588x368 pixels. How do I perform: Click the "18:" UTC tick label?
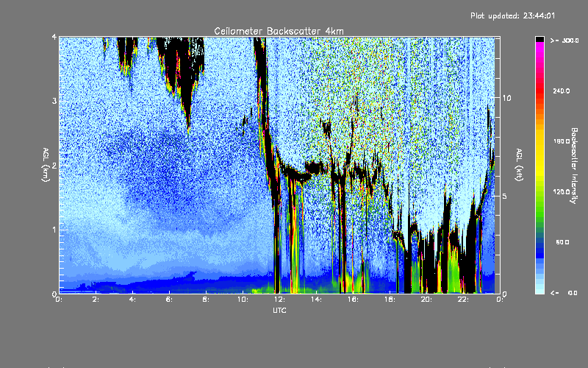390,300
